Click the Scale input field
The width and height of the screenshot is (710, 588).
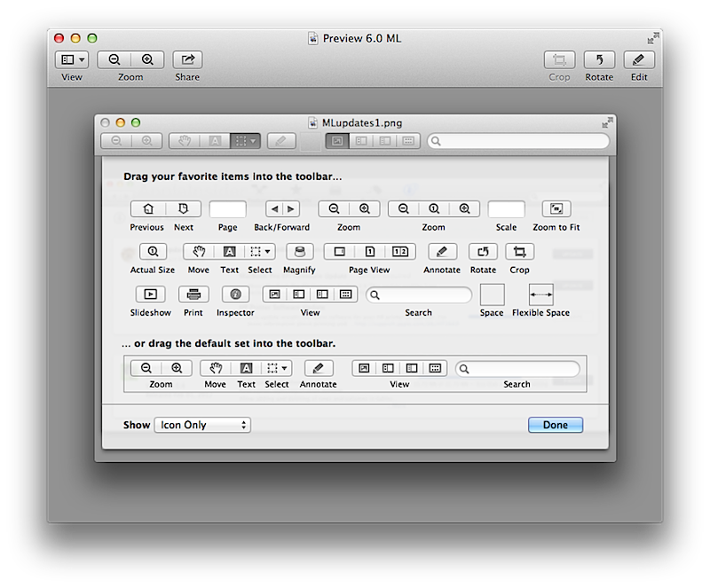[x=506, y=209]
